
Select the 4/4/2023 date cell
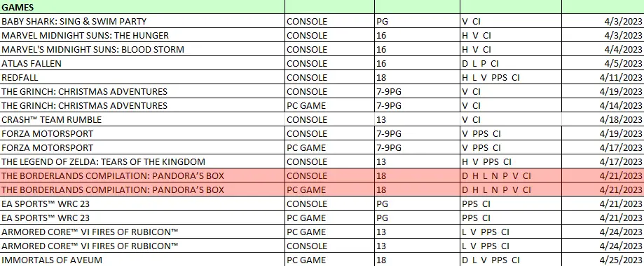(603, 49)
